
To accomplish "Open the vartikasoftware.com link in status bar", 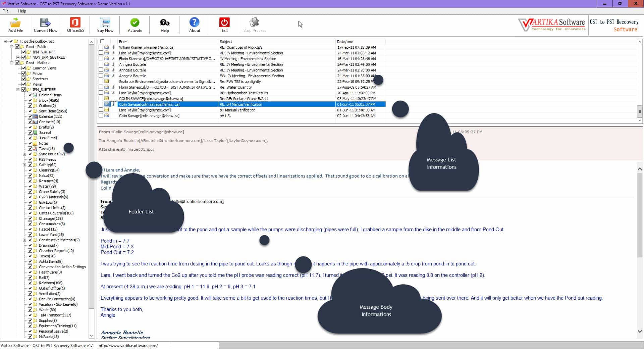I will click(x=128, y=346).
